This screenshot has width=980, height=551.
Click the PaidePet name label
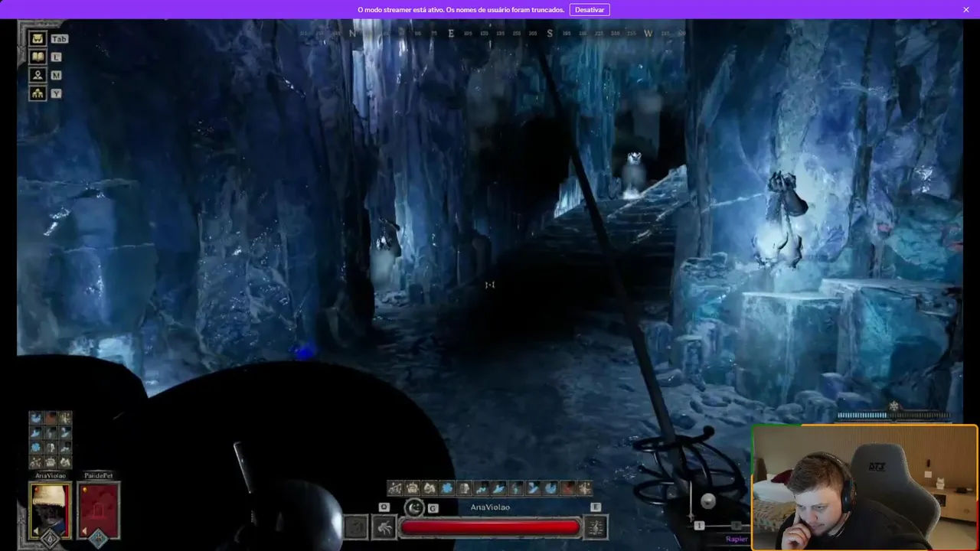click(x=99, y=475)
